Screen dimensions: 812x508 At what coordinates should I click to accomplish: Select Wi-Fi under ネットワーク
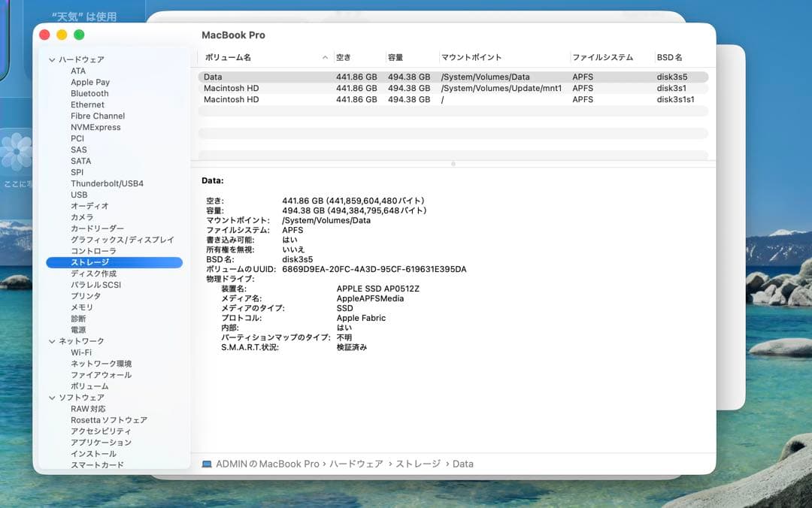coord(81,352)
